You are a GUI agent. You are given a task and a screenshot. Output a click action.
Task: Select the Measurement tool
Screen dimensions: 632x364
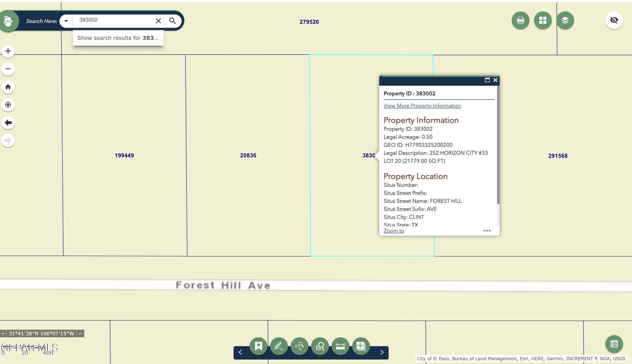[x=340, y=346]
